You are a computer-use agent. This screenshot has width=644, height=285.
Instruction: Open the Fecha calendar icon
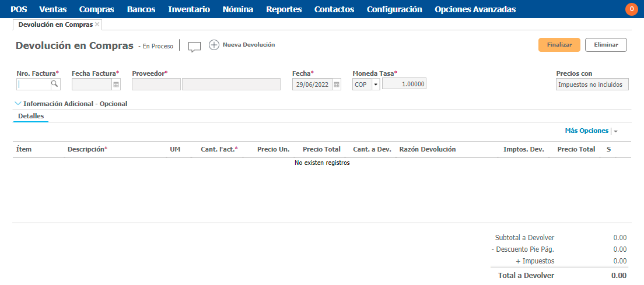(337, 85)
